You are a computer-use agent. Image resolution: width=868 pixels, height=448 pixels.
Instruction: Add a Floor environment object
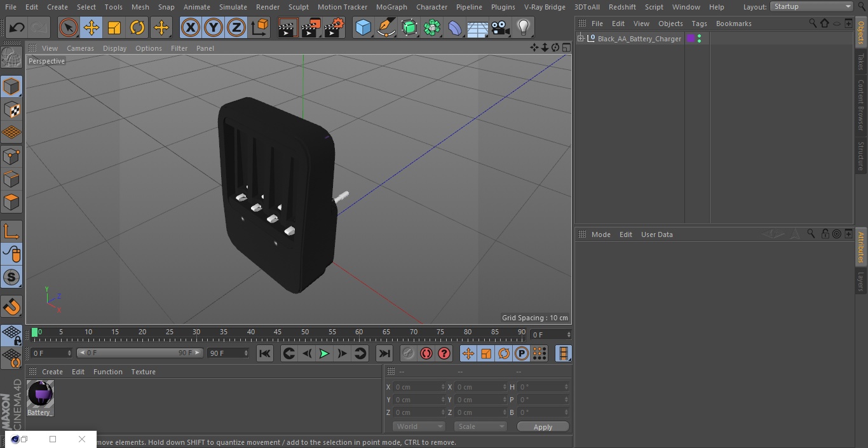(478, 28)
